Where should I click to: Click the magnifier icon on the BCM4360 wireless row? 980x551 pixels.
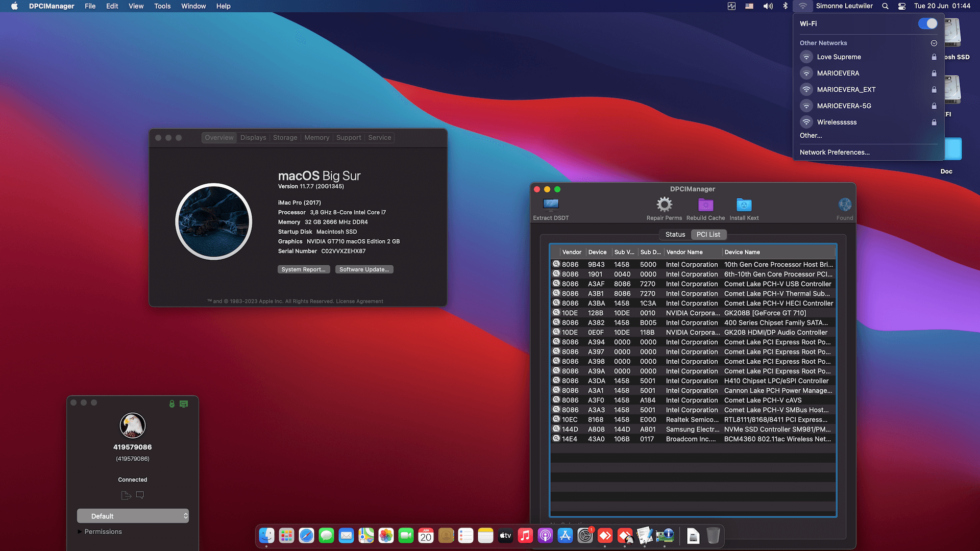coord(556,439)
